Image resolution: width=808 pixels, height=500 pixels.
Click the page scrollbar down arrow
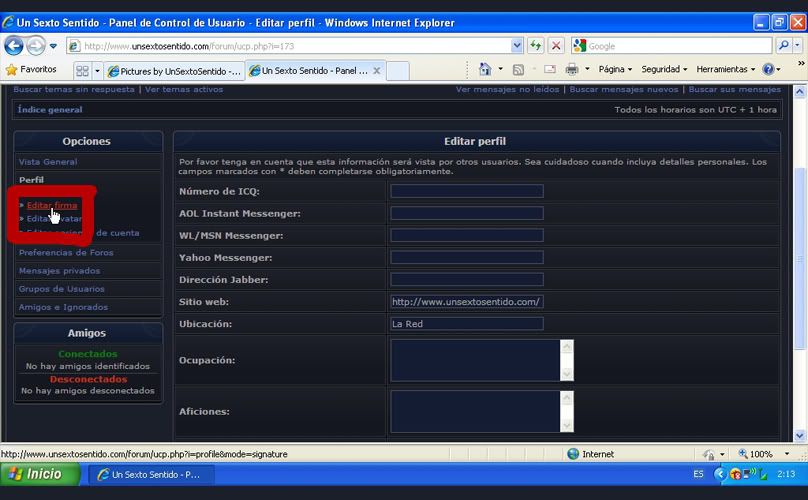[x=800, y=436]
